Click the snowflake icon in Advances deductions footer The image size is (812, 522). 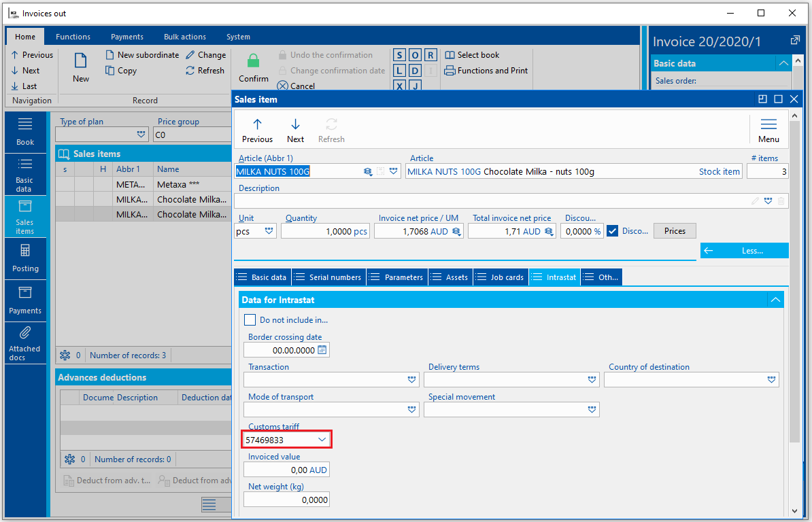point(69,459)
